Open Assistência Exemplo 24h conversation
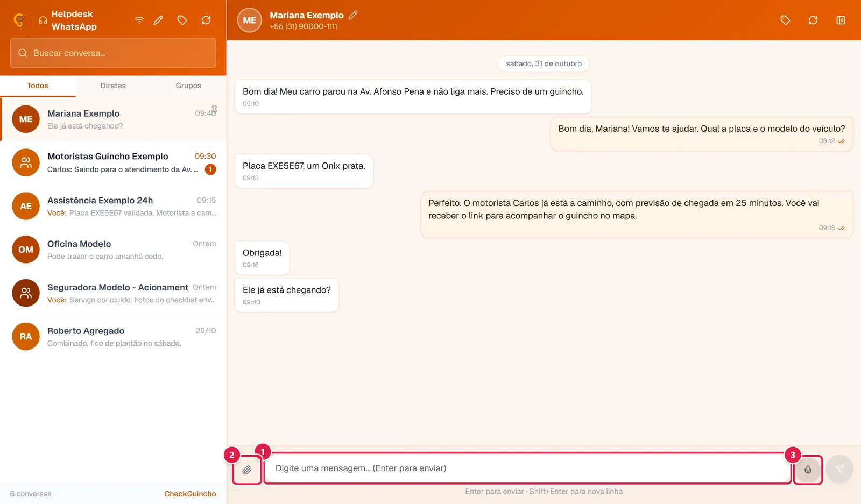Viewport: 861px width, 504px height. (113, 207)
